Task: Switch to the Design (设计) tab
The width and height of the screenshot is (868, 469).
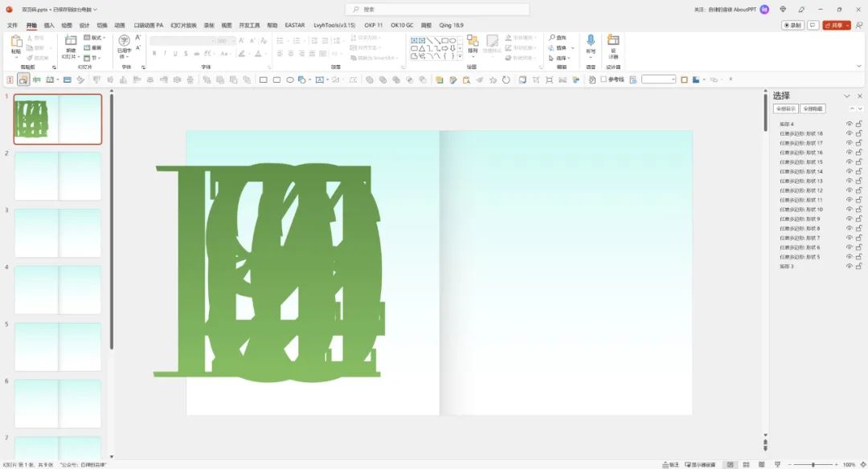Action: click(84, 26)
